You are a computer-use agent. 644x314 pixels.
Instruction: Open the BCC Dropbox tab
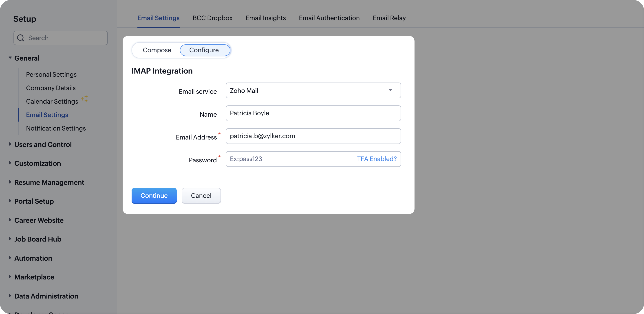[x=212, y=18]
